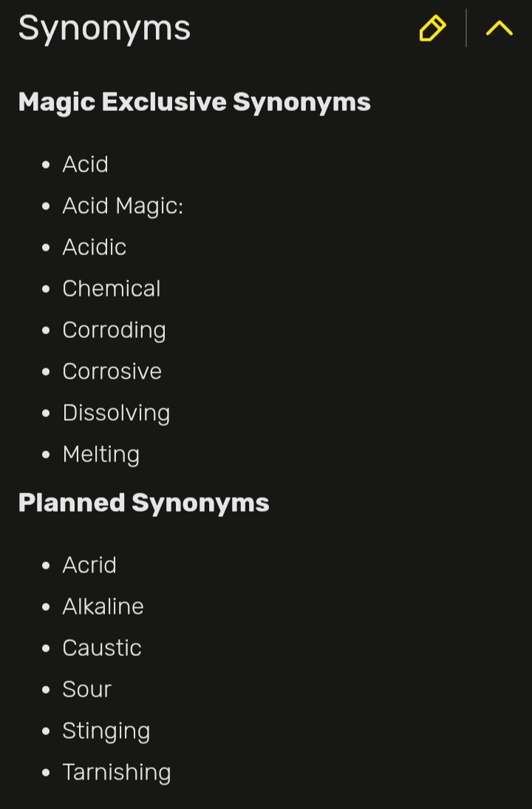Image resolution: width=532 pixels, height=809 pixels.
Task: Click the "Corrosive" synonym entry
Action: click(x=112, y=371)
